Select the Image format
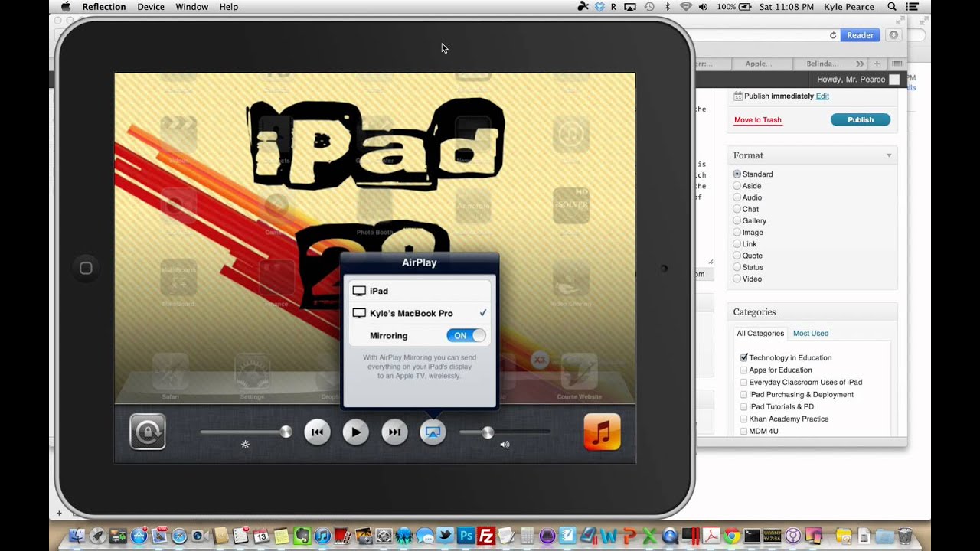This screenshot has height=551, width=980. tap(737, 232)
